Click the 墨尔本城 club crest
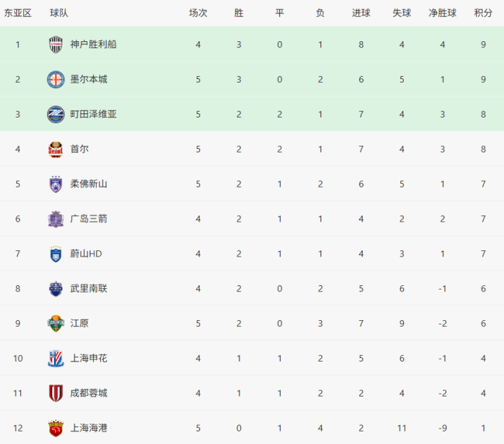Image resolution: width=504 pixels, height=444 pixels. click(x=56, y=79)
